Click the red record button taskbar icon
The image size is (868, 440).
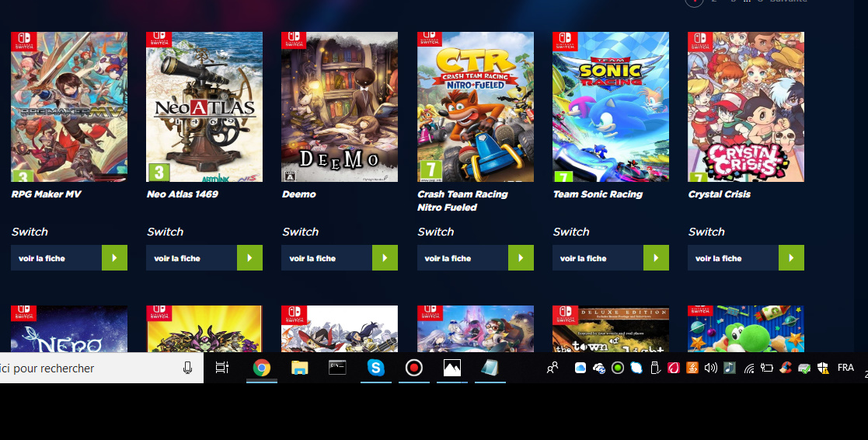click(414, 368)
